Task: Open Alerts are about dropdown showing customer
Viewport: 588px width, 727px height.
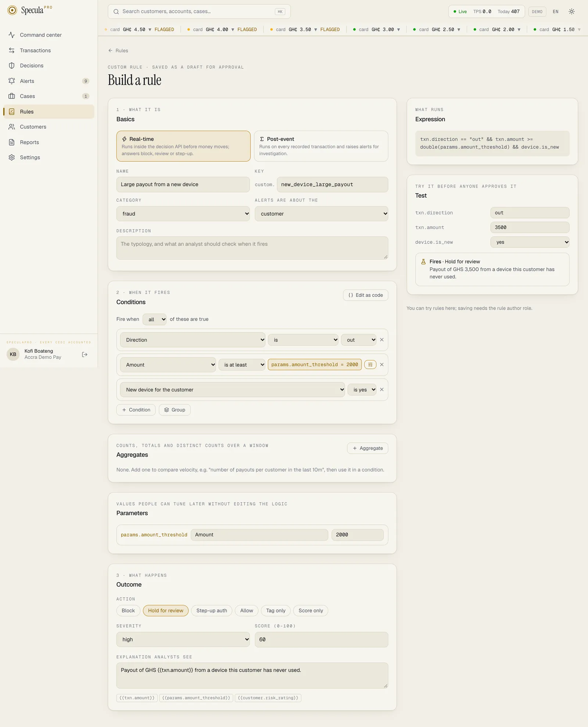Action: point(321,214)
